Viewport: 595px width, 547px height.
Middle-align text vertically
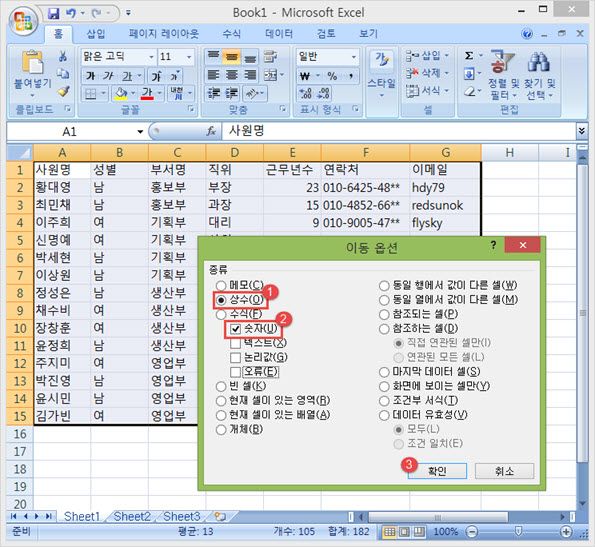231,57
